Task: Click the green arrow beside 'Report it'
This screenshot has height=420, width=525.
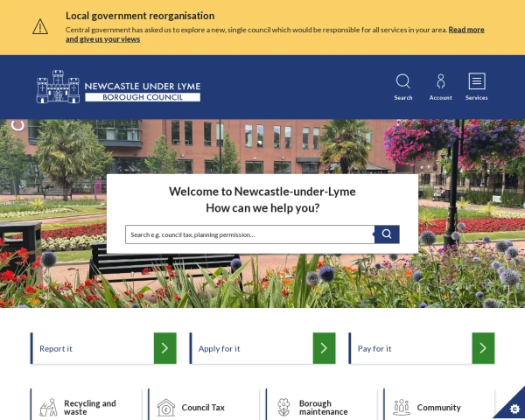Action: coord(165,348)
